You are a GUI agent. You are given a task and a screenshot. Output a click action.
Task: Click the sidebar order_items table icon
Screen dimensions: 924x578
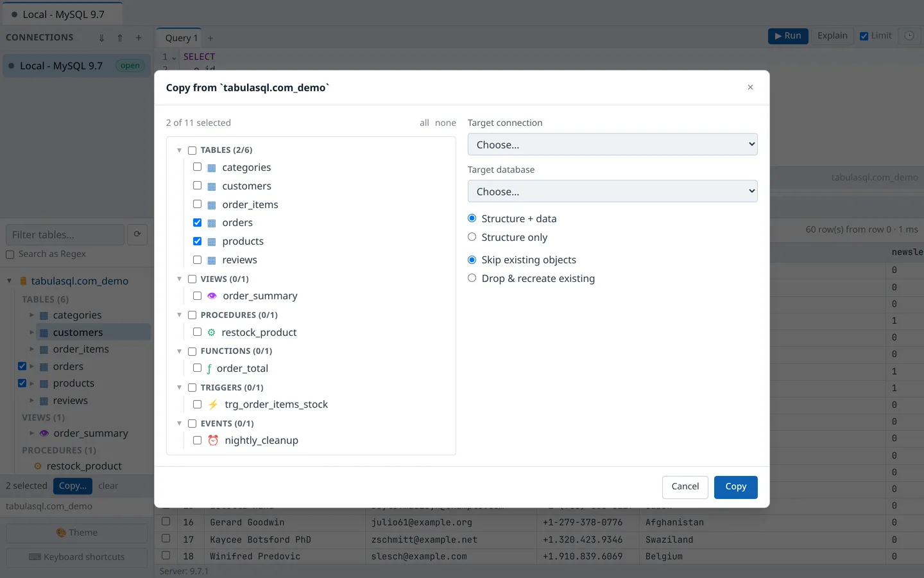click(44, 349)
